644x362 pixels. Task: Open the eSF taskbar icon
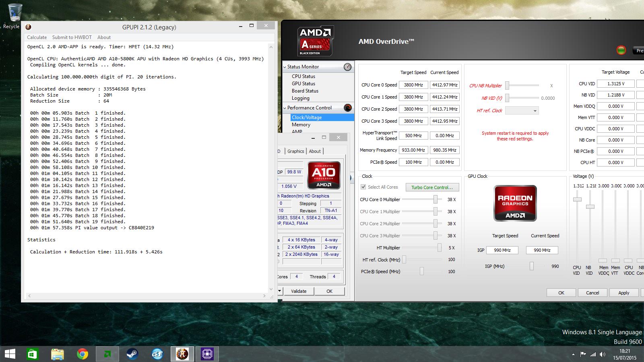tap(157, 354)
